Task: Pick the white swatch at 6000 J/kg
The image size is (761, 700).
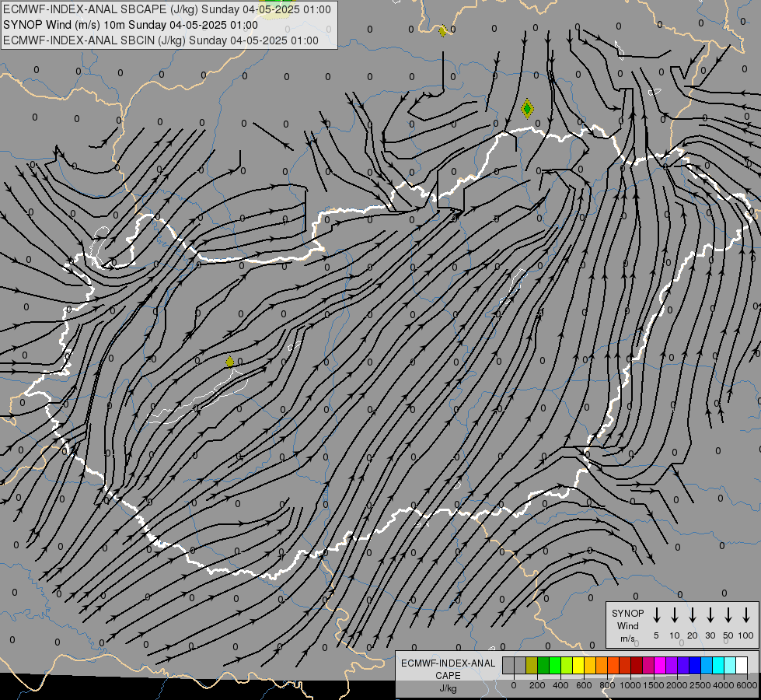Action: tap(742, 665)
